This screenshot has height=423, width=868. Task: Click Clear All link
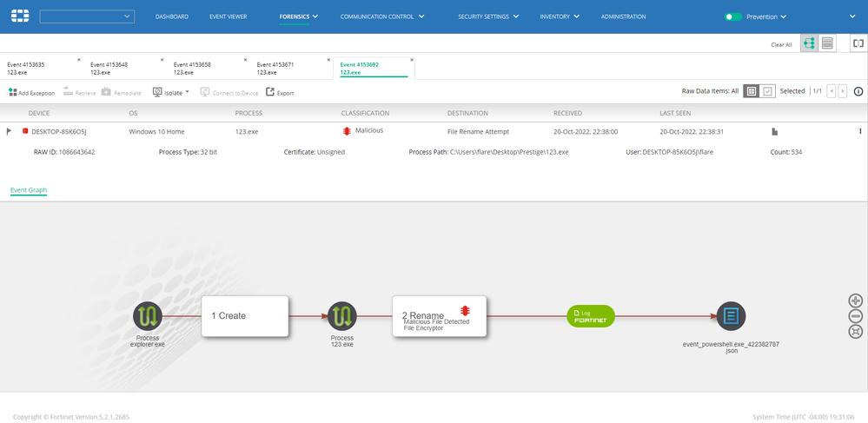[x=781, y=45]
